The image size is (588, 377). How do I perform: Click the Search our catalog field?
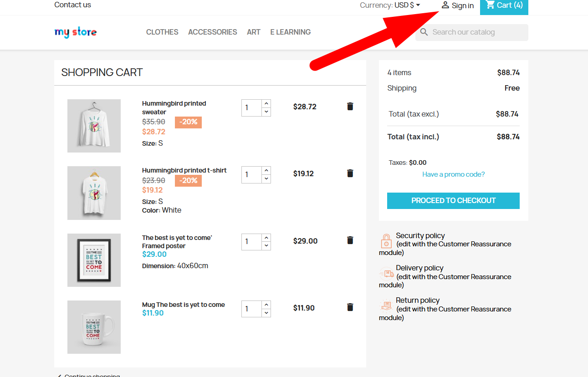pyautogui.click(x=472, y=32)
